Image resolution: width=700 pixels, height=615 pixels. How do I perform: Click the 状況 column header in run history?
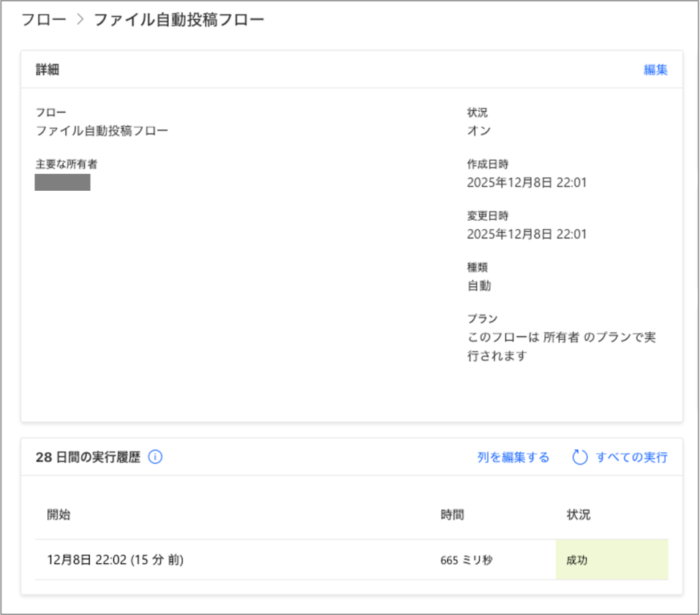pyautogui.click(x=578, y=514)
